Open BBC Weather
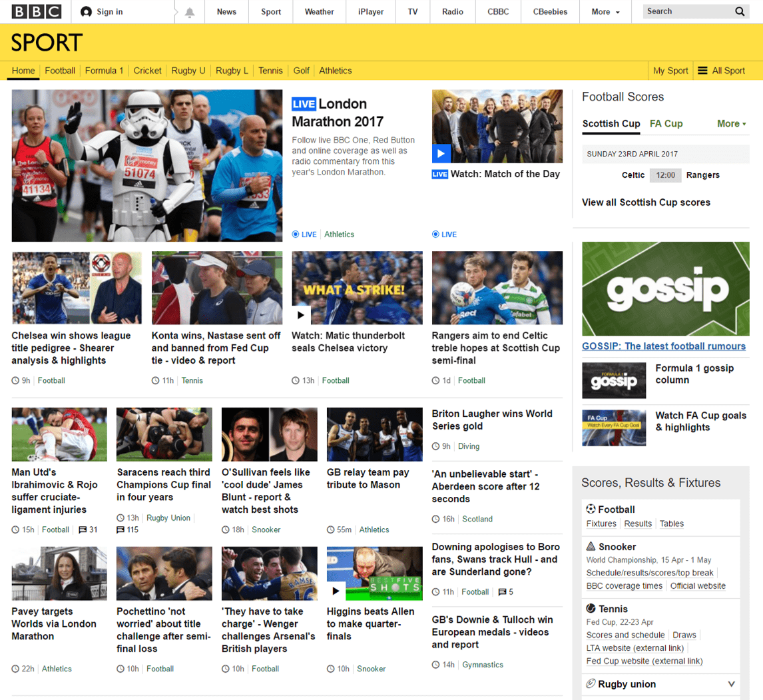Image resolution: width=763 pixels, height=700 pixels. click(319, 12)
